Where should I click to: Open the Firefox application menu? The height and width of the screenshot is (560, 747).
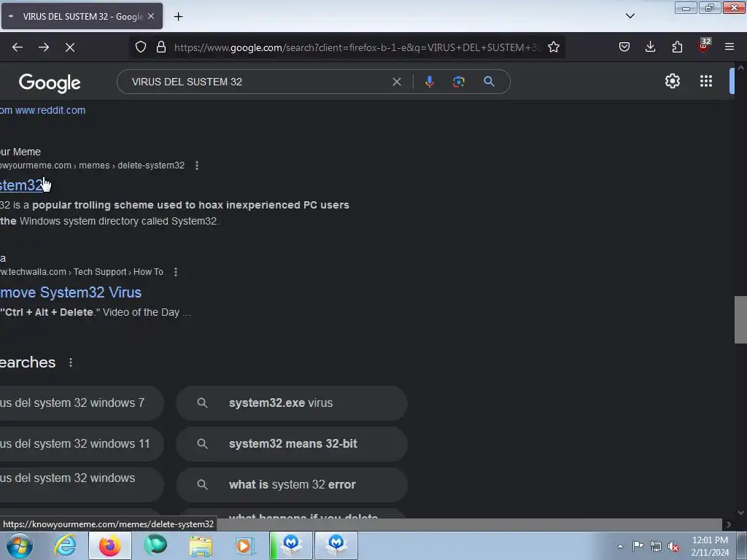click(x=729, y=47)
